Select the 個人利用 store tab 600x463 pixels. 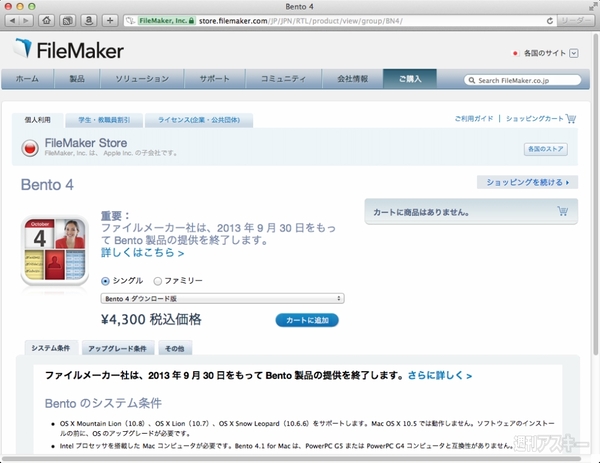[x=38, y=120]
